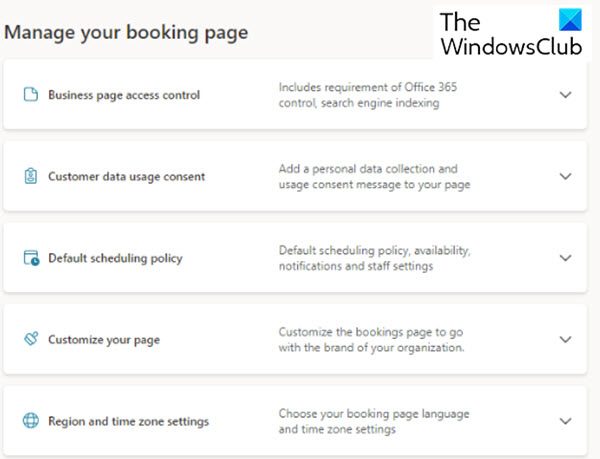The height and width of the screenshot is (459, 600).
Task: Expand the Business page access control chevron
Action: point(565,95)
